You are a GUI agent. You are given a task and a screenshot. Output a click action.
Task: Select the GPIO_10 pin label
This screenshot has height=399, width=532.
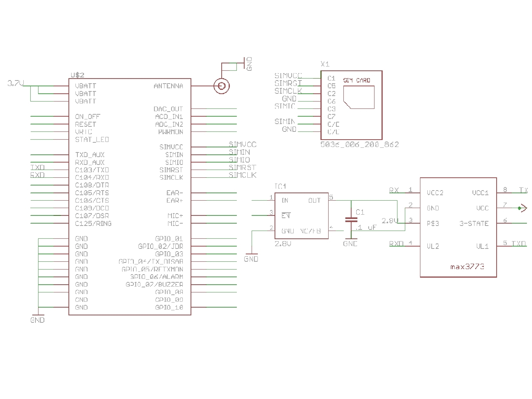169,308
